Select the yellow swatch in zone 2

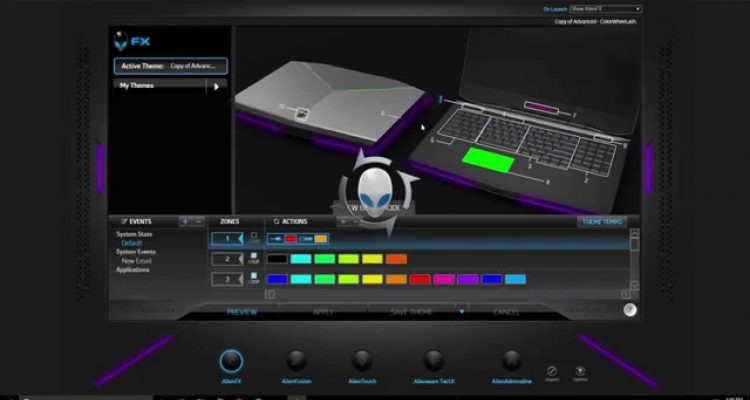[372, 259]
